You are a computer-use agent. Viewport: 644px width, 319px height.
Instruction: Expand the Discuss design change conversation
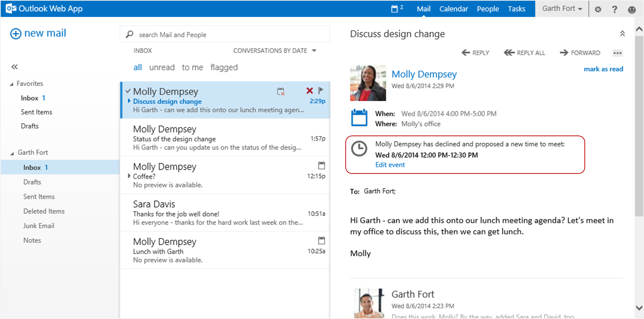pyautogui.click(x=129, y=101)
